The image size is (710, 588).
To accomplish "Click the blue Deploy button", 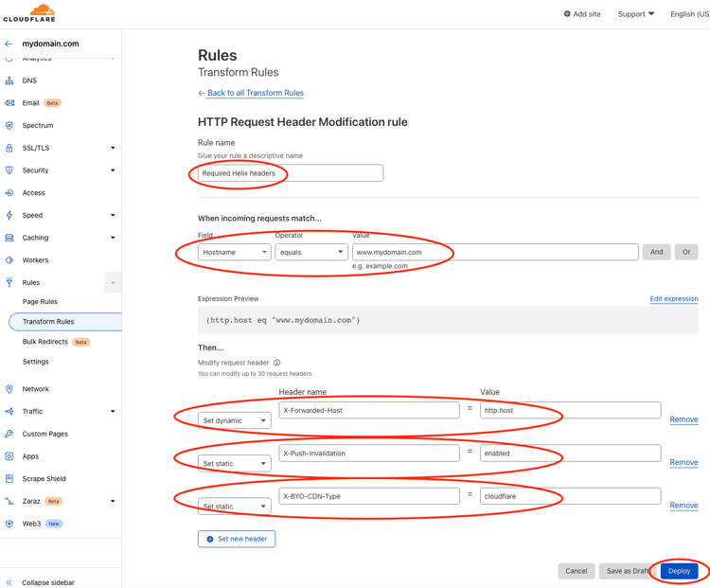I will 679,571.
